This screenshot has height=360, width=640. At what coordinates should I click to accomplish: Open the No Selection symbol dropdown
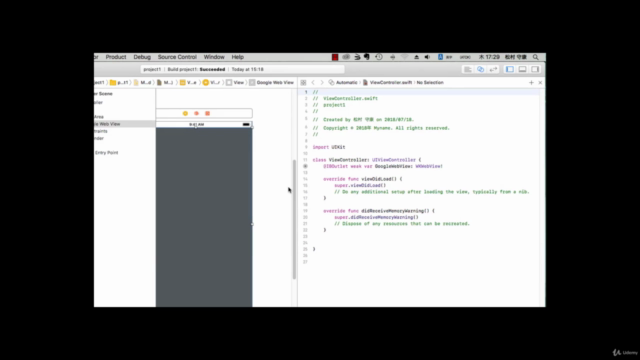430,82
